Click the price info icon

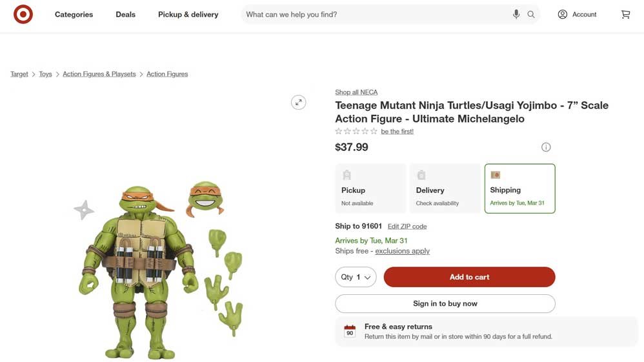546,147
